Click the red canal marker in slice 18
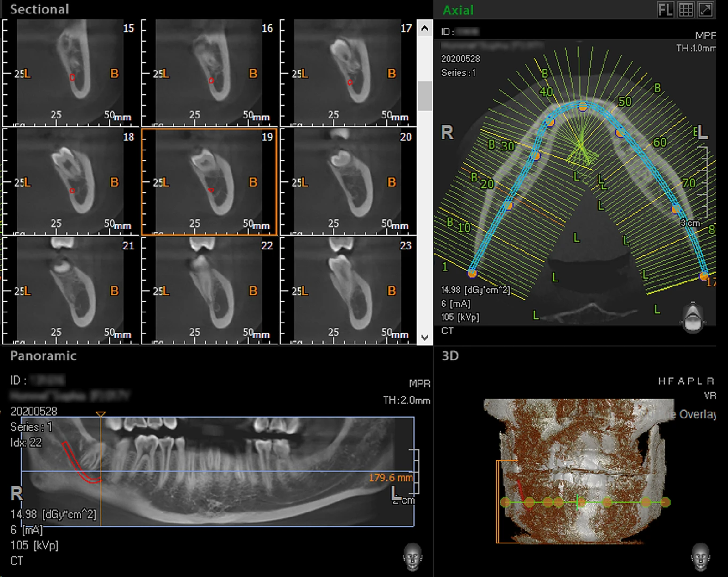Screen dimensions: 728x577 (72, 190)
